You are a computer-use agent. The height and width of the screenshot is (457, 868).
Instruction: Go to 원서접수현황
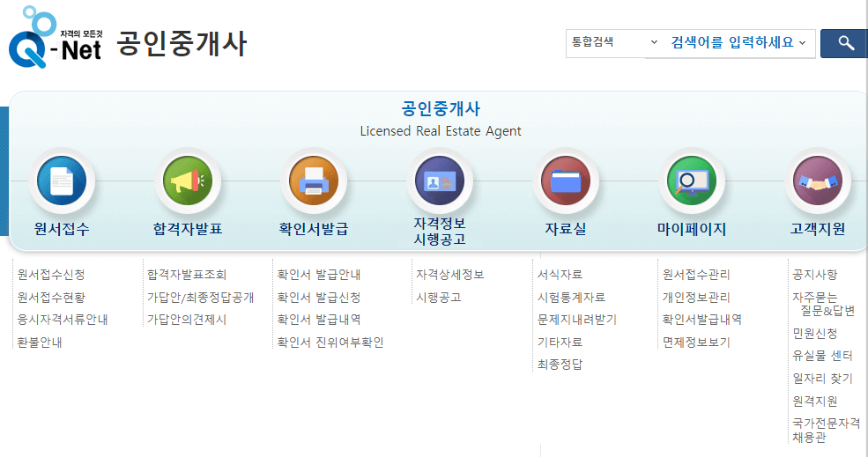click(51, 297)
